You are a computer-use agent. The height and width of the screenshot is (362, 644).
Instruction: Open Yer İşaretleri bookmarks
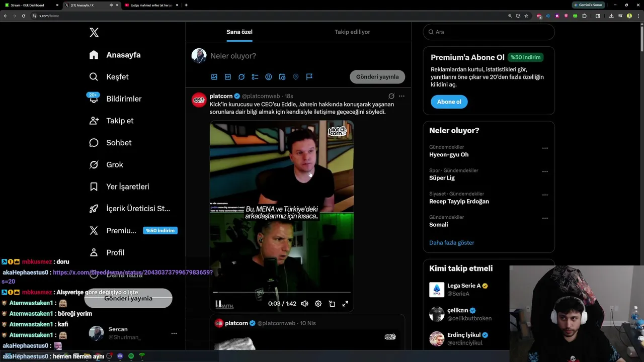[x=119, y=187]
